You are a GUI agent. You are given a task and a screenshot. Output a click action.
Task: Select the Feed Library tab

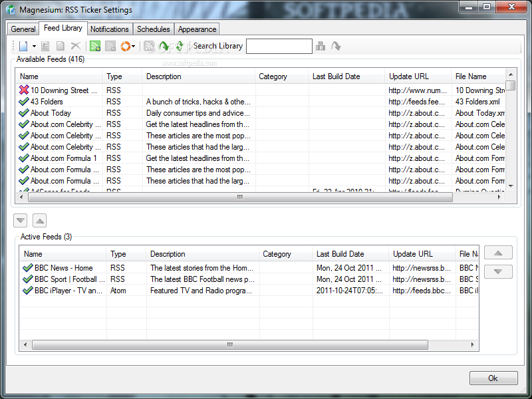tap(63, 28)
